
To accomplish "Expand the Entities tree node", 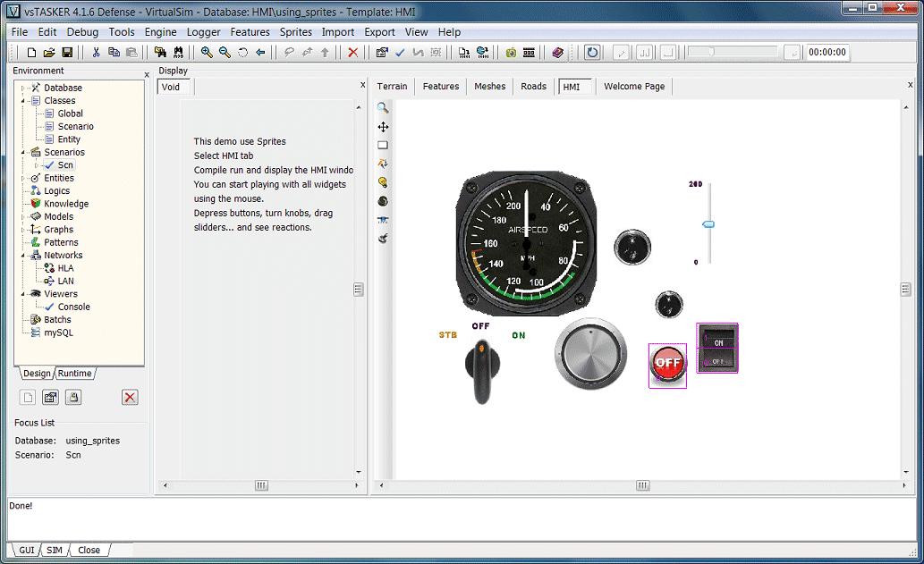I will pyautogui.click(x=23, y=178).
